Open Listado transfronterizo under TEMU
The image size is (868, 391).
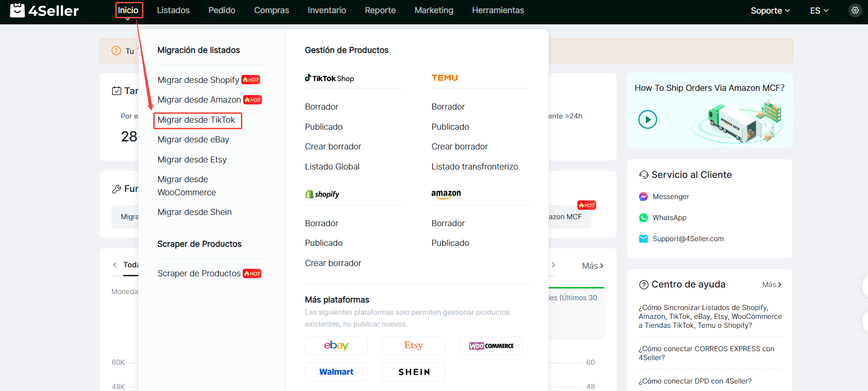475,167
